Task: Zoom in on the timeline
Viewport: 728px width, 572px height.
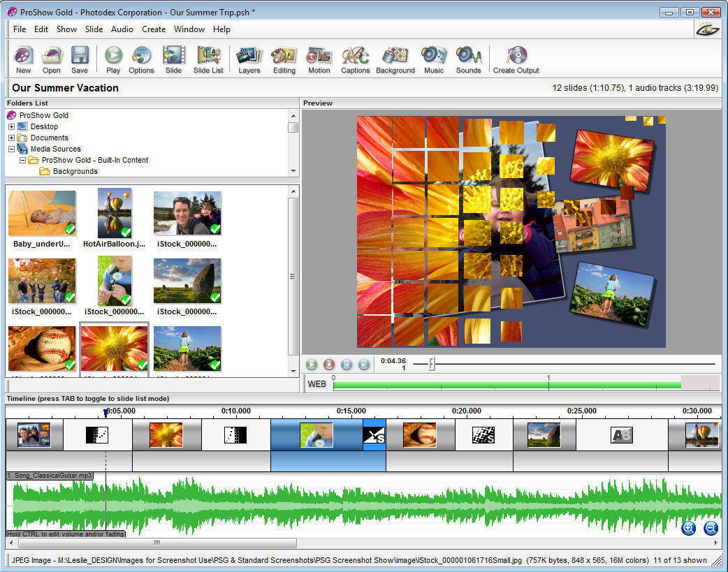Action: point(689,528)
